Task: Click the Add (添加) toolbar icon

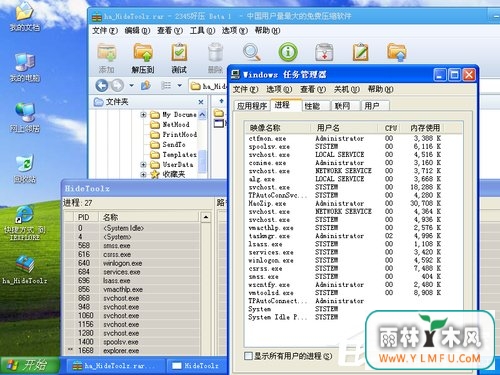Action: pos(107,52)
